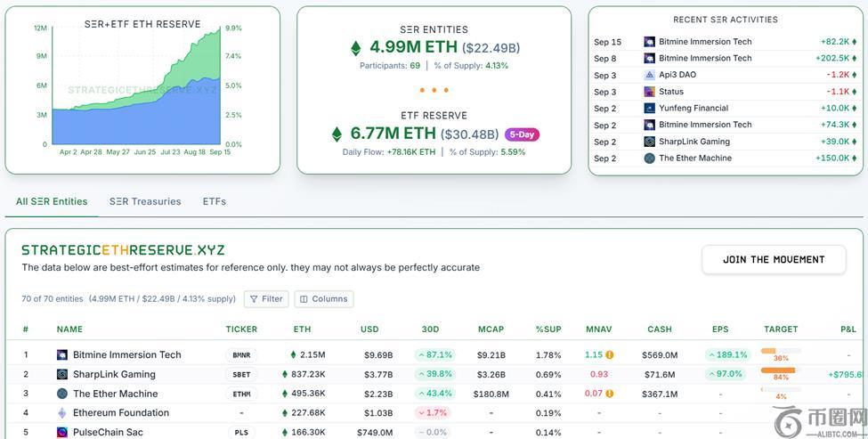
Task: Click the Api3 DAO logo in recent activities
Action: pyautogui.click(x=649, y=75)
